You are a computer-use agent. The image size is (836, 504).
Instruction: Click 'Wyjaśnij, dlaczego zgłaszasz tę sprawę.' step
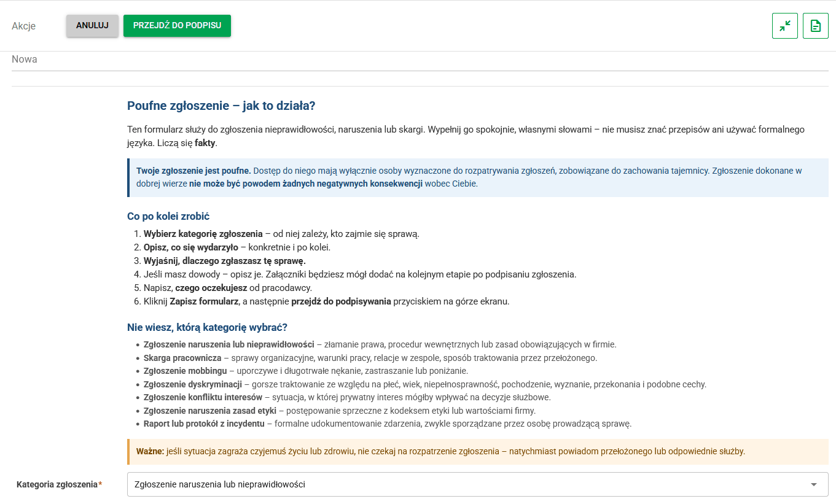pyautogui.click(x=225, y=261)
